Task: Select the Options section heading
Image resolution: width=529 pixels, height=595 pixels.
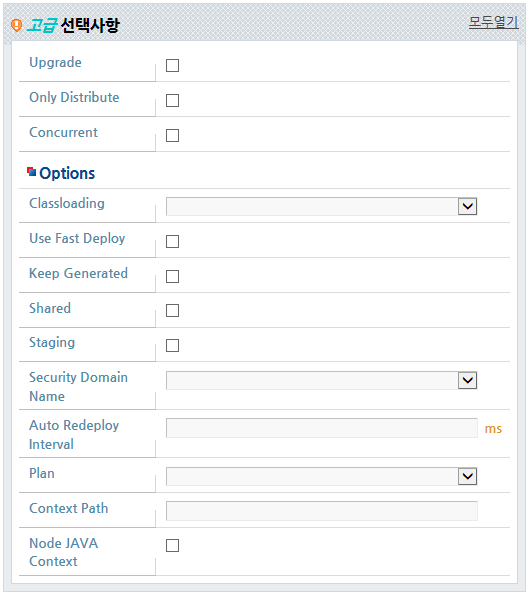Action: click(x=67, y=173)
